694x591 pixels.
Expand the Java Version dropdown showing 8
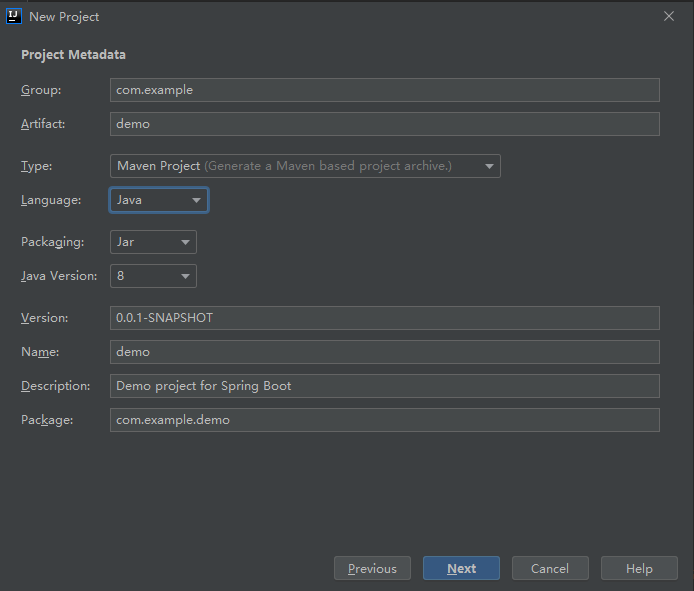point(153,276)
